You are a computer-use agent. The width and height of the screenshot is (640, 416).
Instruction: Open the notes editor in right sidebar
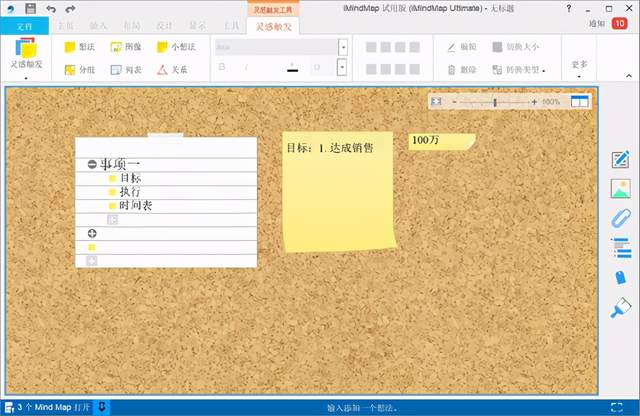click(620, 160)
